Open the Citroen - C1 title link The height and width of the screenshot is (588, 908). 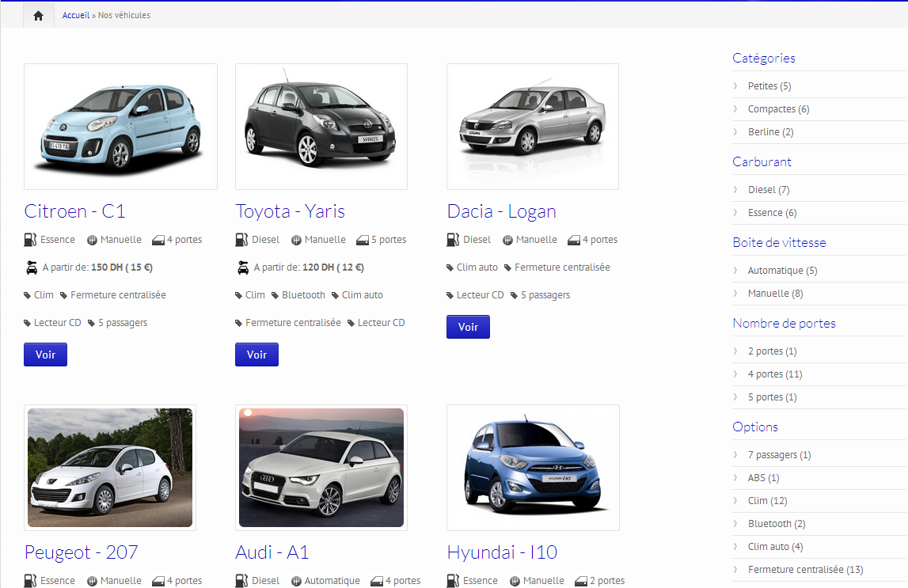tap(74, 211)
